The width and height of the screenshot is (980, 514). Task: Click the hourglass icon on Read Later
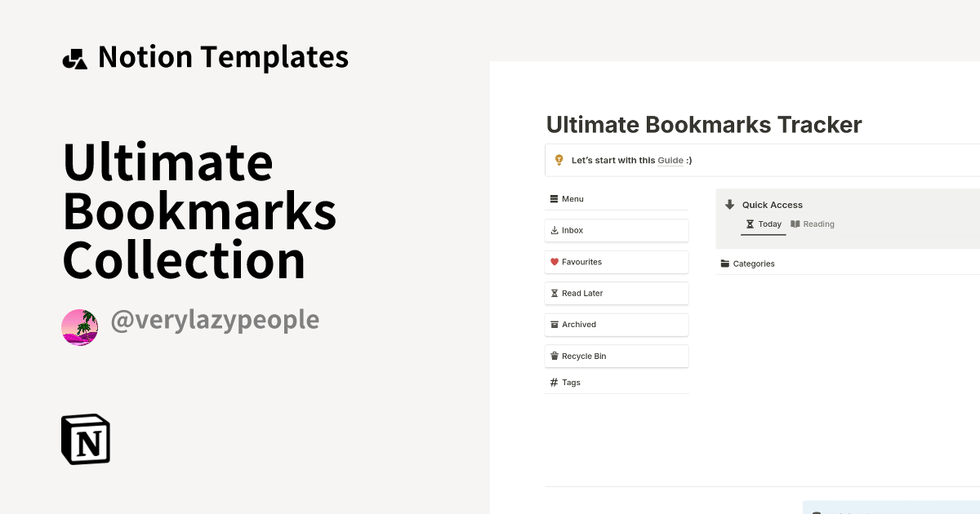click(554, 293)
